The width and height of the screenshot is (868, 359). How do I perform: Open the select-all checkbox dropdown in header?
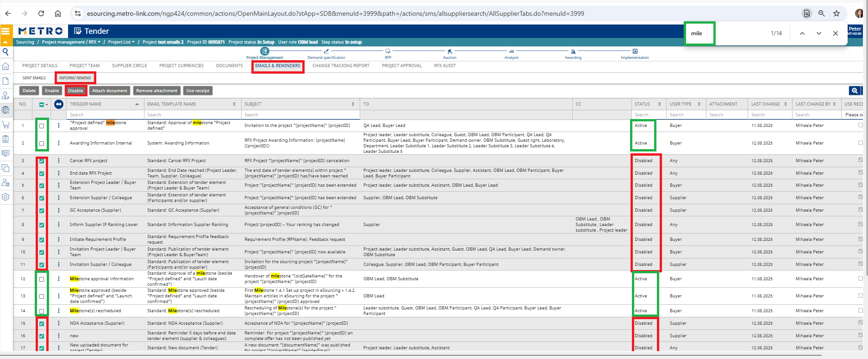(x=47, y=105)
